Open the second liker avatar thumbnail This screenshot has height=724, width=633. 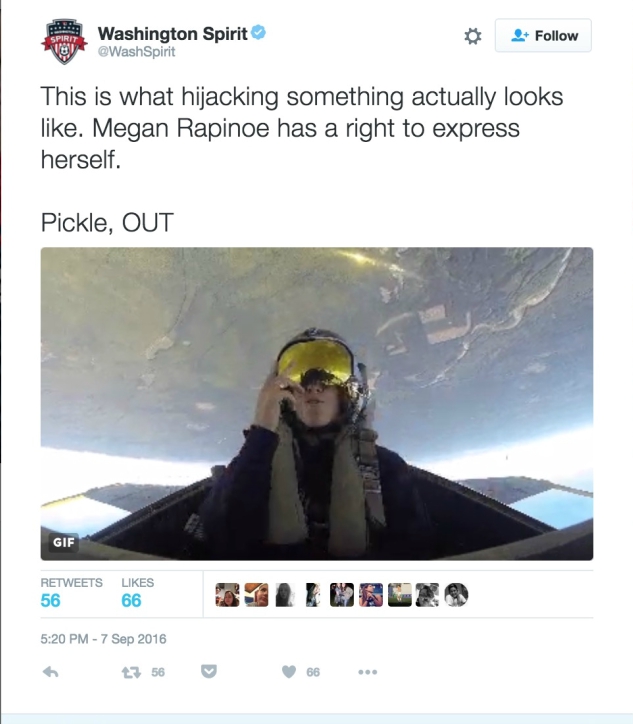(x=256, y=595)
